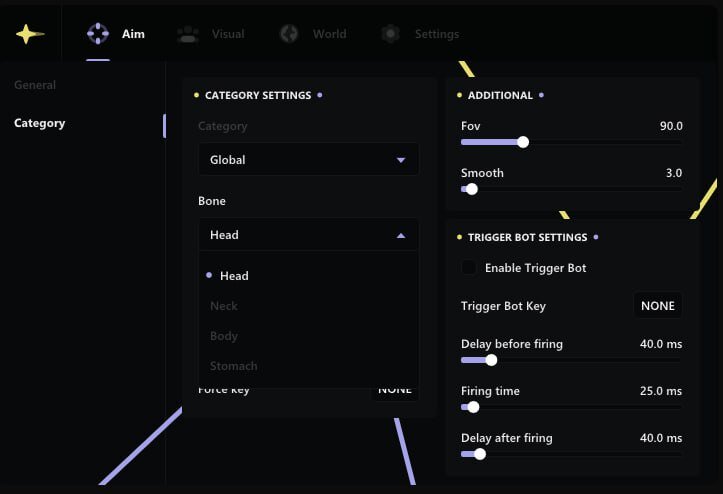The height and width of the screenshot is (494, 723).
Task: Collapse the Bone dropdown showing Head
Action: coord(308,235)
